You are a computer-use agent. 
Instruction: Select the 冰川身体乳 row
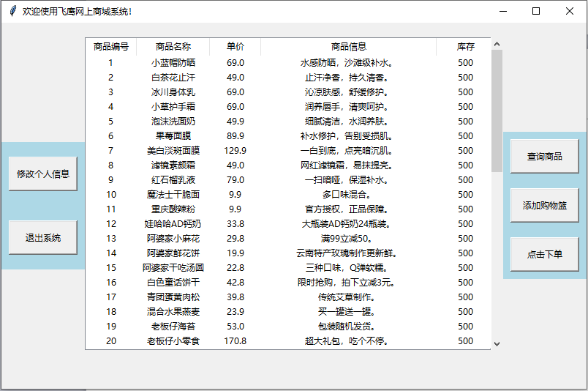click(x=288, y=92)
